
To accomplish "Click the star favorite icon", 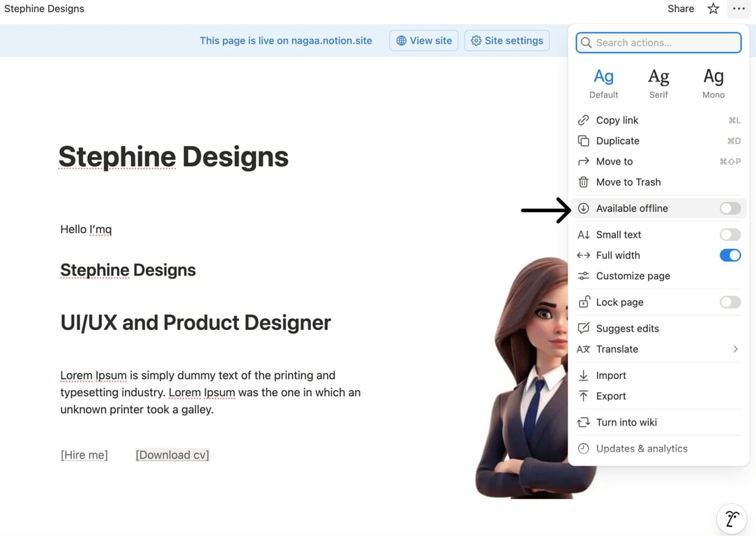I will pyautogui.click(x=713, y=8).
